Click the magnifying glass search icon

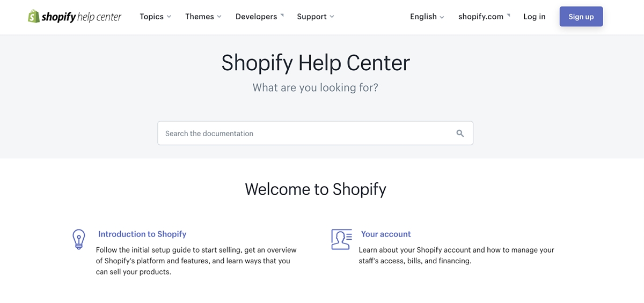(460, 134)
